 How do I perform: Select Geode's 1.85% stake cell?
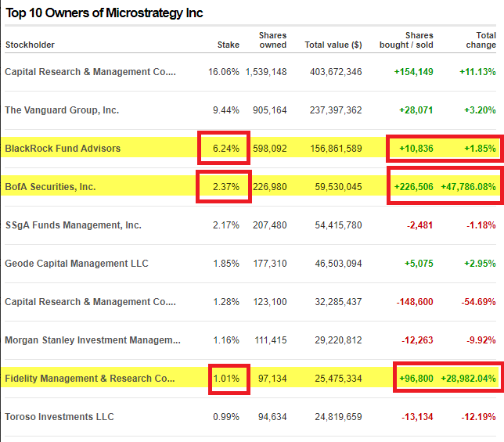click(x=226, y=264)
